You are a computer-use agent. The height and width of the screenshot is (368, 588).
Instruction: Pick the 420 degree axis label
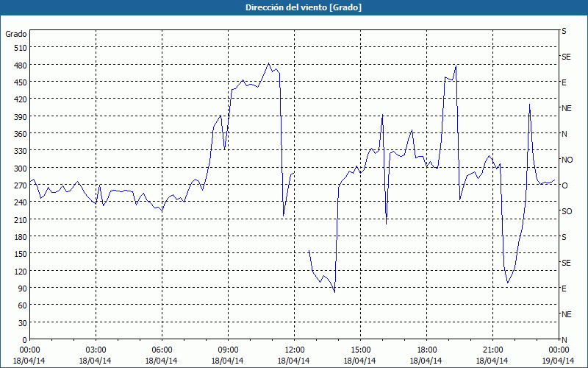[x=21, y=99]
